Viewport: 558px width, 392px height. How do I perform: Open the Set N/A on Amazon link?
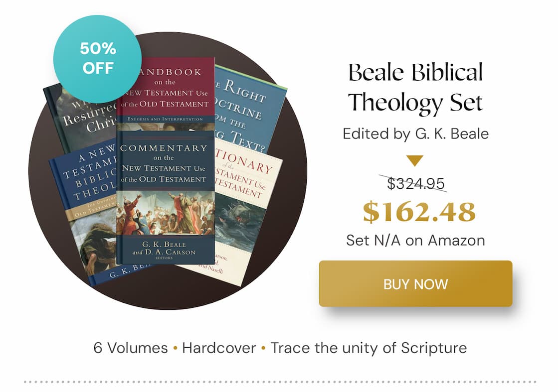click(415, 240)
